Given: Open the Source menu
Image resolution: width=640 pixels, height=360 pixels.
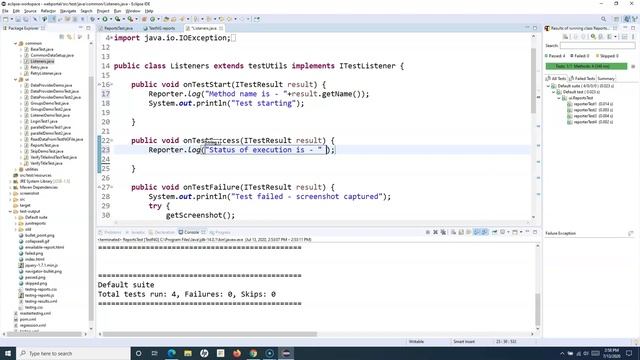Looking at the screenshot, I should (30, 11).
